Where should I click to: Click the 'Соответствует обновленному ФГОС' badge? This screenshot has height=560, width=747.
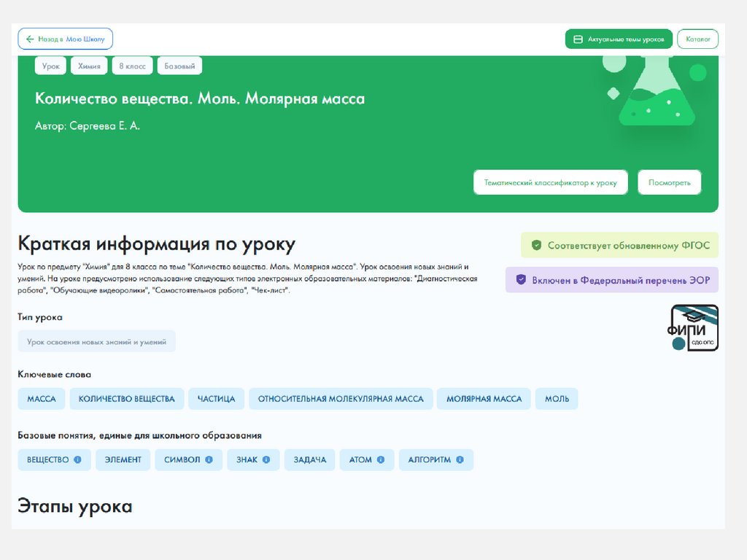tap(619, 245)
